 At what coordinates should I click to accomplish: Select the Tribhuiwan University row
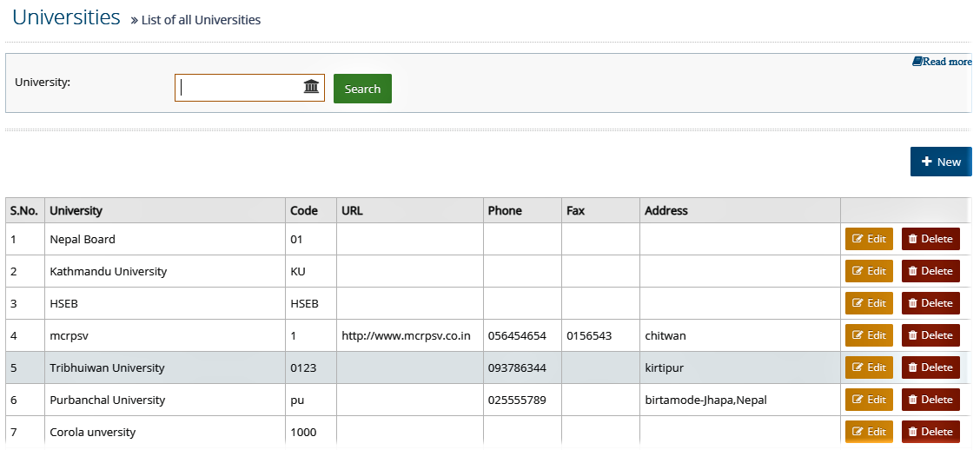pyautogui.click(x=487, y=367)
